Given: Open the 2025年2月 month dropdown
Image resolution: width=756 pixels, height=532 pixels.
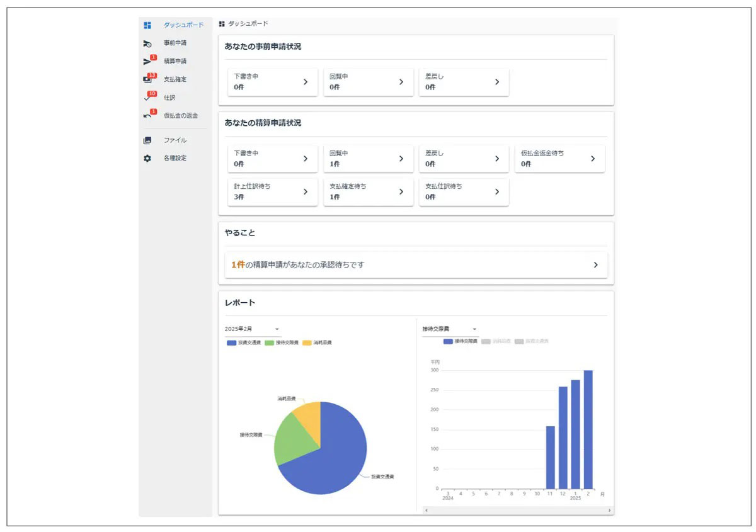Looking at the screenshot, I should pos(252,329).
